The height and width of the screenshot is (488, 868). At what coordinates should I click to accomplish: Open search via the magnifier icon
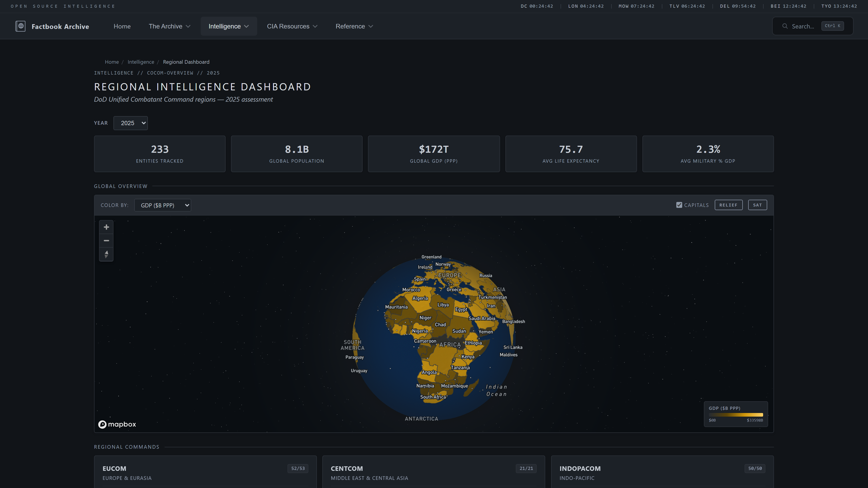click(x=785, y=26)
